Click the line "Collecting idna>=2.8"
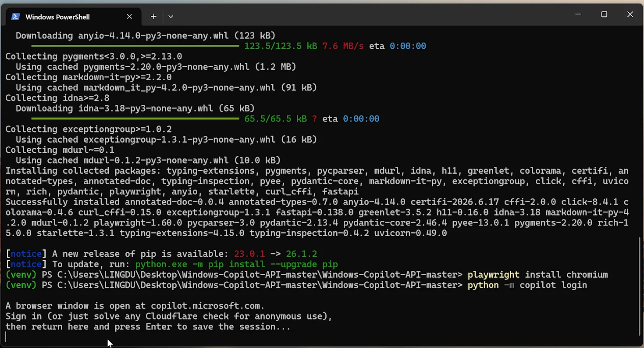Viewport: 644px width, 348px height. click(x=57, y=98)
